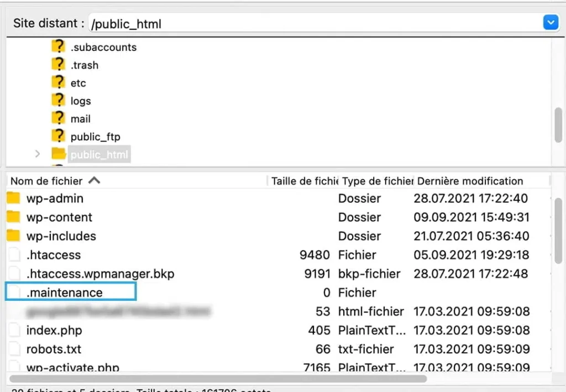Click the wp-content folder icon
566x392 pixels.
(14, 217)
